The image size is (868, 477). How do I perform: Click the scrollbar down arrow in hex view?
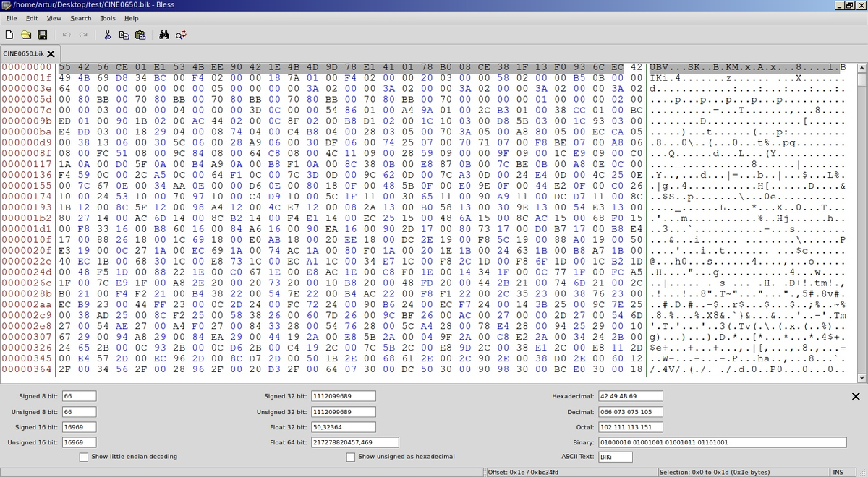tap(861, 378)
